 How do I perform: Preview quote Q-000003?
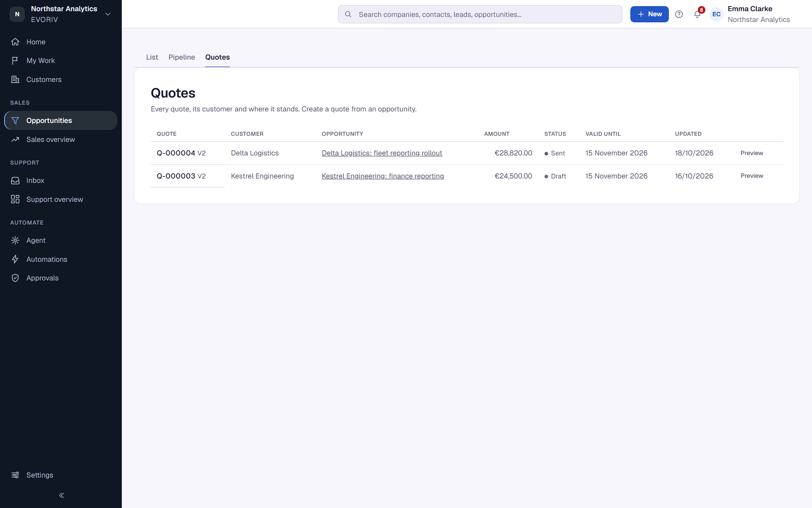pyautogui.click(x=752, y=176)
